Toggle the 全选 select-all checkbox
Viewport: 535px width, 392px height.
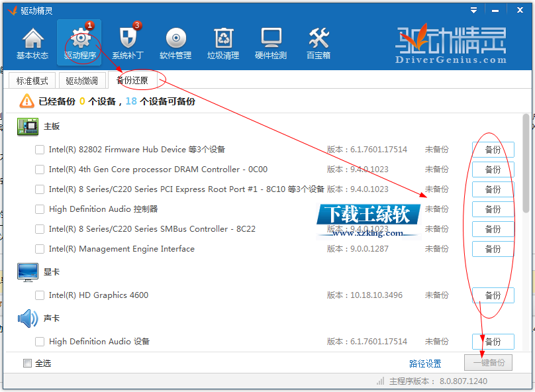[x=27, y=364]
